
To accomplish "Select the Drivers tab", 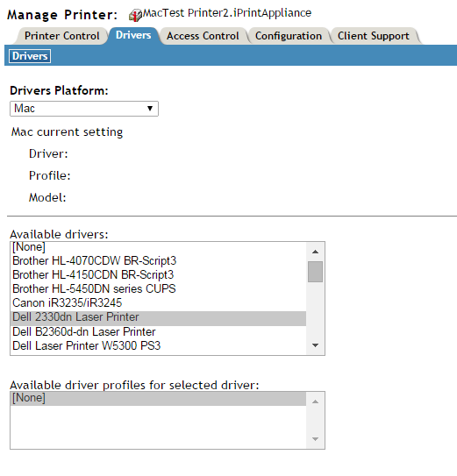I will (133, 36).
